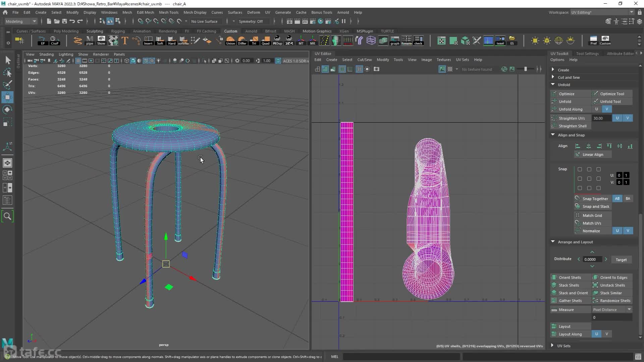Collapse the Arrange and Layout section
The width and height of the screenshot is (644, 362).
click(x=553, y=242)
